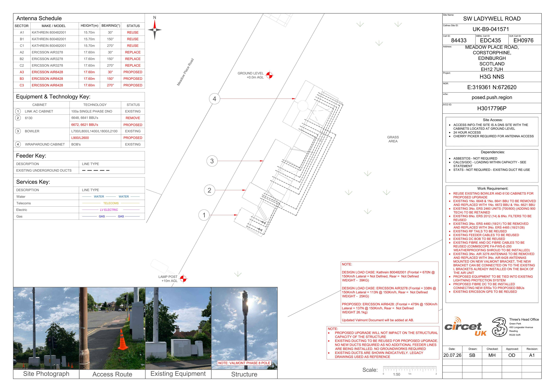Click the Circet UK logo
The height and width of the screenshot is (392, 555).
tap(465, 327)
